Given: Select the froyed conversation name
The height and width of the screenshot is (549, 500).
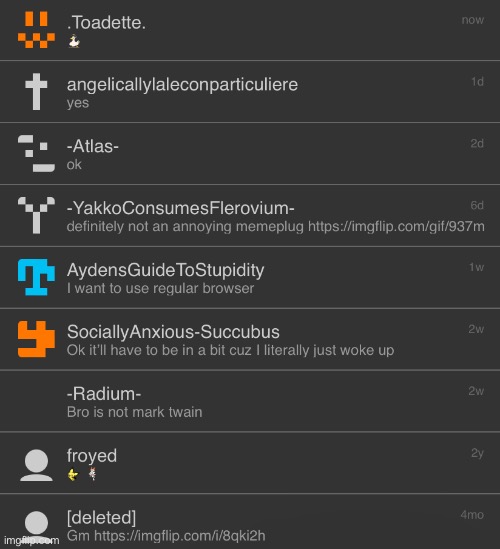Looking at the screenshot, I should click(x=92, y=456).
